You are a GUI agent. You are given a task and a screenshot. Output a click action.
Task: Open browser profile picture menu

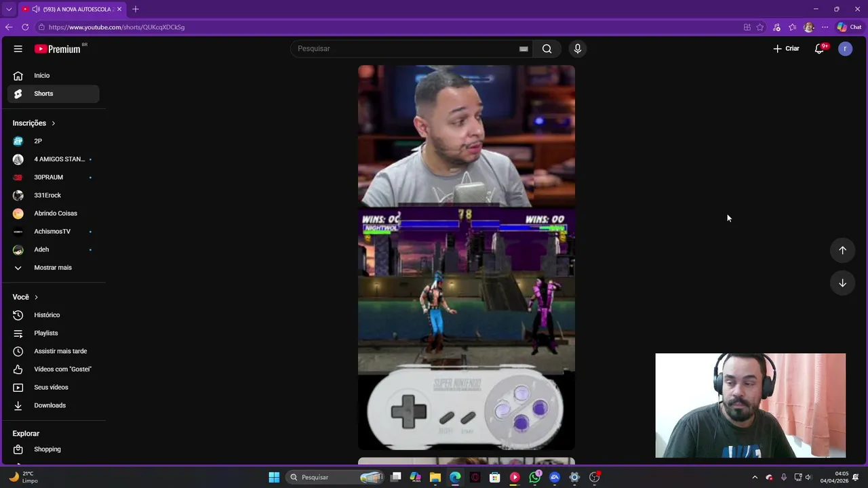tap(808, 27)
